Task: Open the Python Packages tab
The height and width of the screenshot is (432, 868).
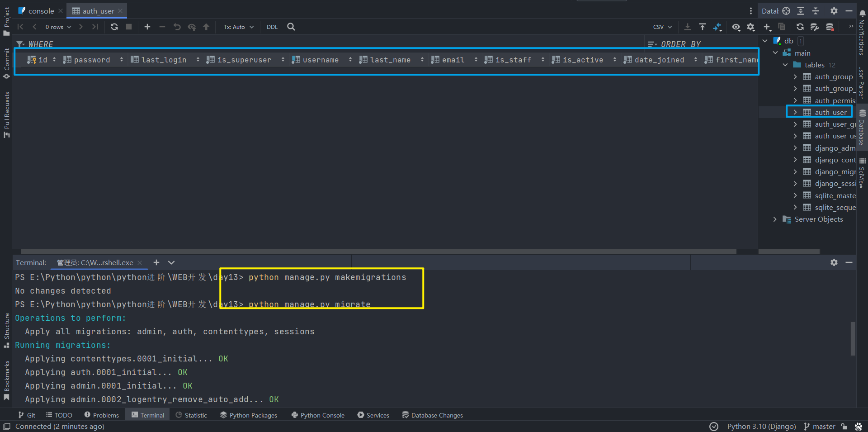Action: click(x=249, y=415)
